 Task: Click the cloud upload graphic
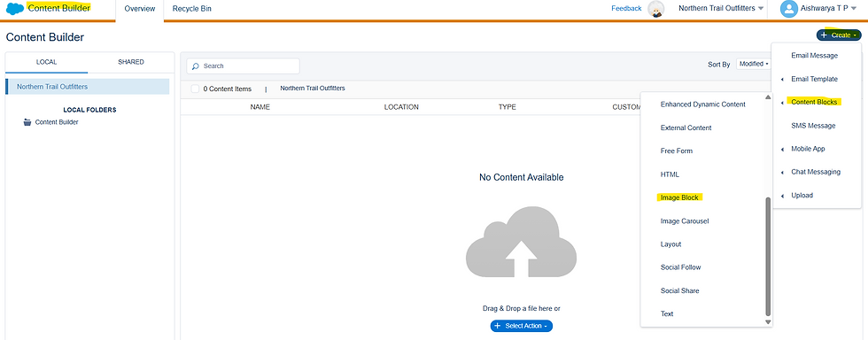tap(521, 242)
